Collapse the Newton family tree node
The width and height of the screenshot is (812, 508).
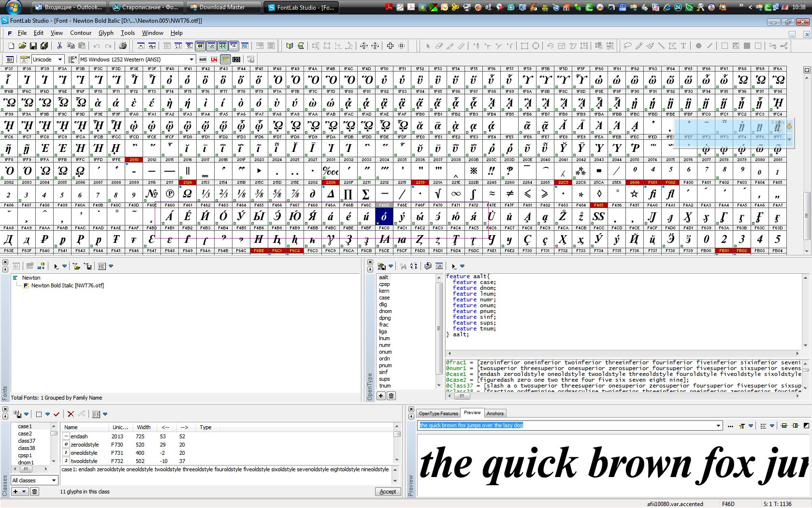[15, 278]
